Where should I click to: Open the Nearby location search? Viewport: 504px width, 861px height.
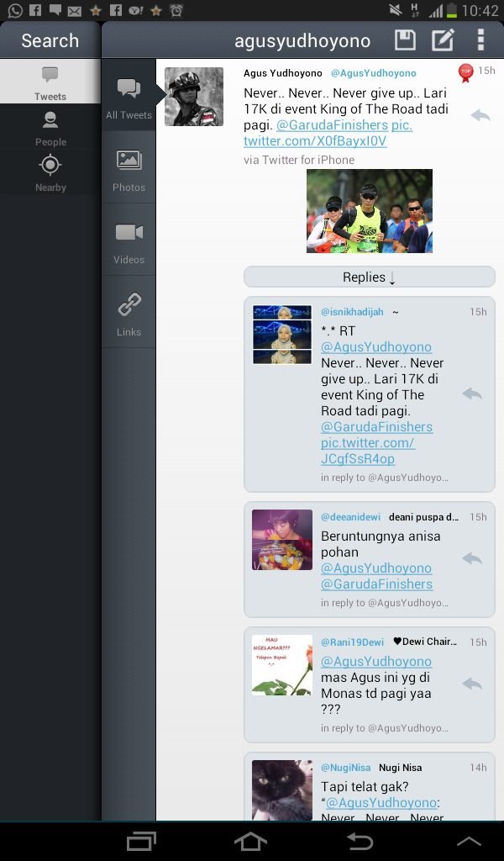tap(50, 172)
